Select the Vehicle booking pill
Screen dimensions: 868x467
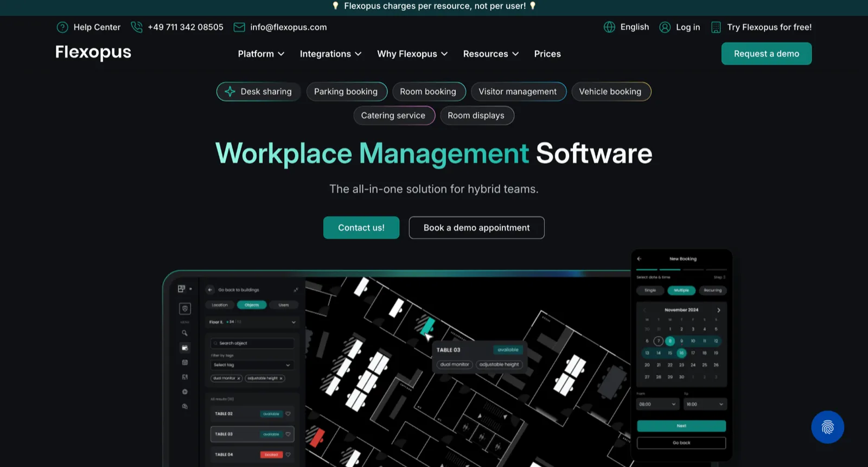coord(611,92)
